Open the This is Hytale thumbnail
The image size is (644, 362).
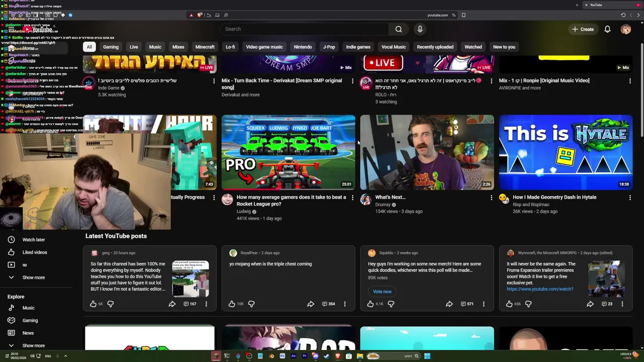click(566, 152)
